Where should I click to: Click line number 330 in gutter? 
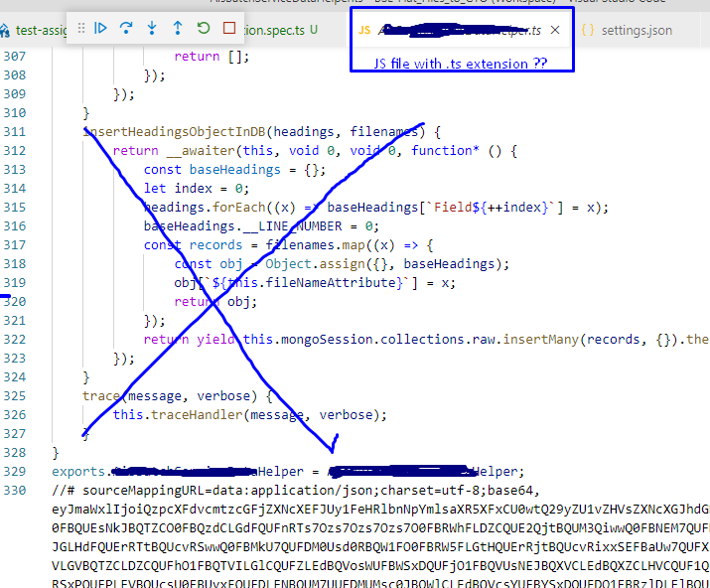pos(15,491)
